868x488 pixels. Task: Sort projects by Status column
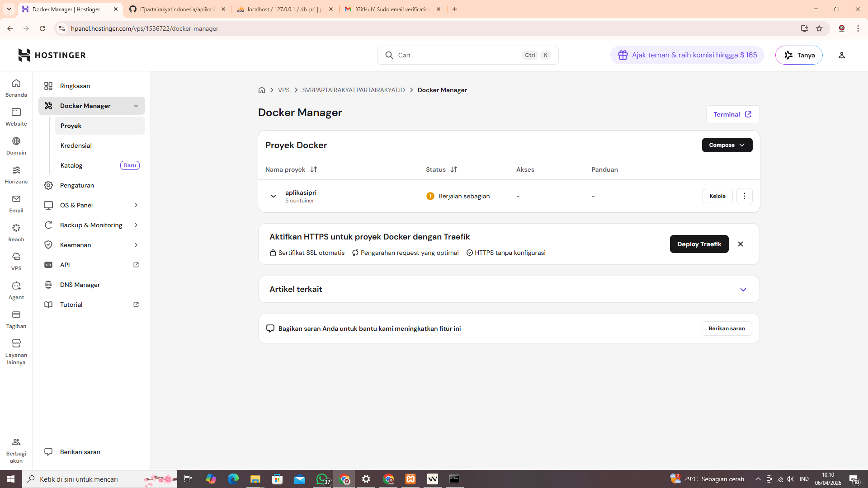[x=453, y=169]
